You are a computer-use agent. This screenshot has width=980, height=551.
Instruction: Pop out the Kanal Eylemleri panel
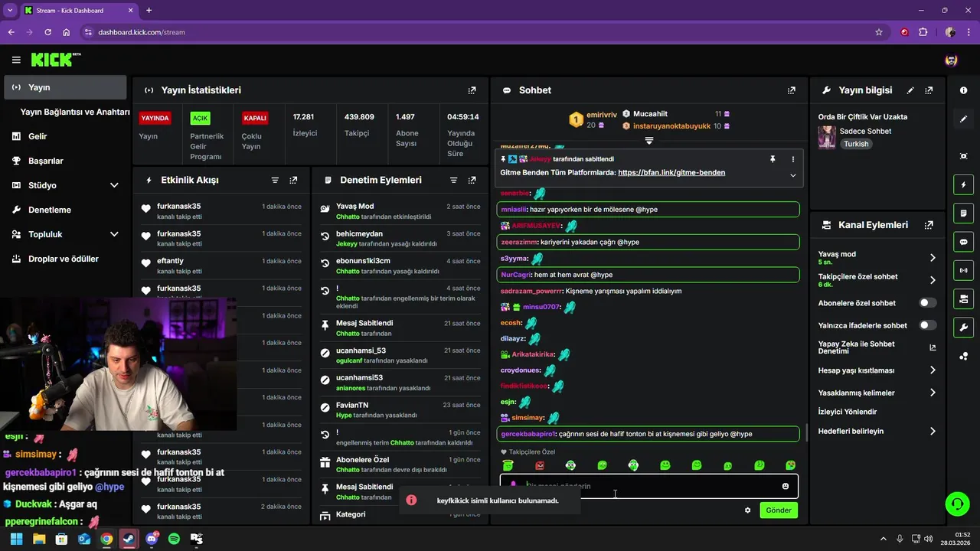point(929,225)
